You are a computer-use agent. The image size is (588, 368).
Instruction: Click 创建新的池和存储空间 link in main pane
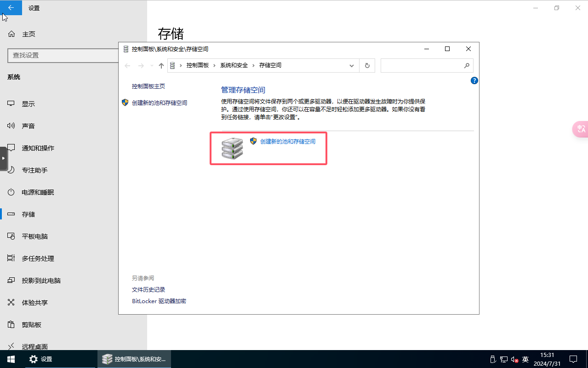(288, 142)
